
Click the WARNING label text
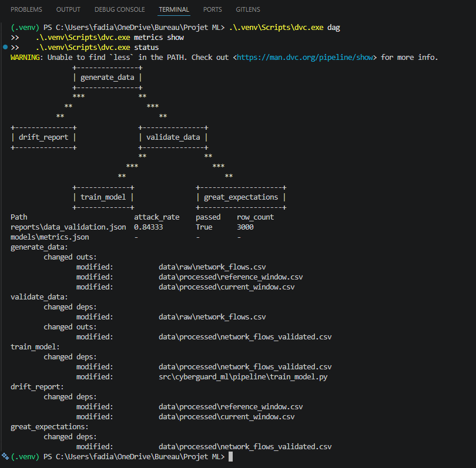click(25, 58)
